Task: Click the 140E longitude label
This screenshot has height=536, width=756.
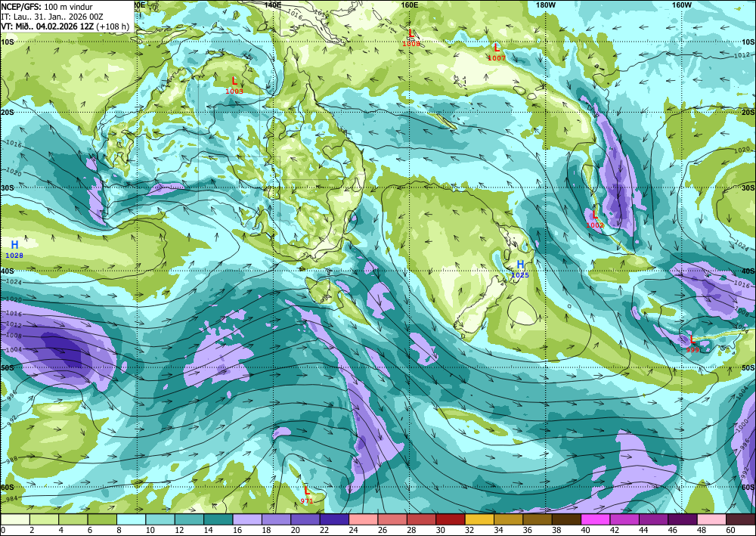Action: click(273, 5)
